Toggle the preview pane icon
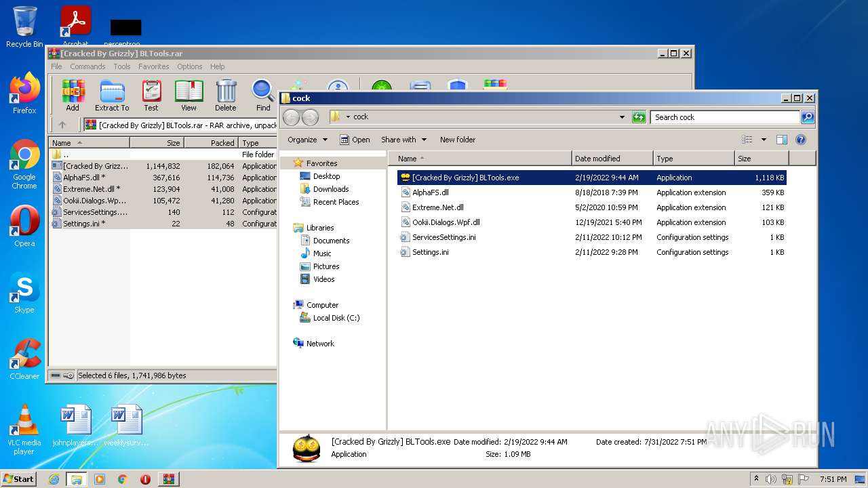This screenshot has height=488, width=868. click(782, 140)
